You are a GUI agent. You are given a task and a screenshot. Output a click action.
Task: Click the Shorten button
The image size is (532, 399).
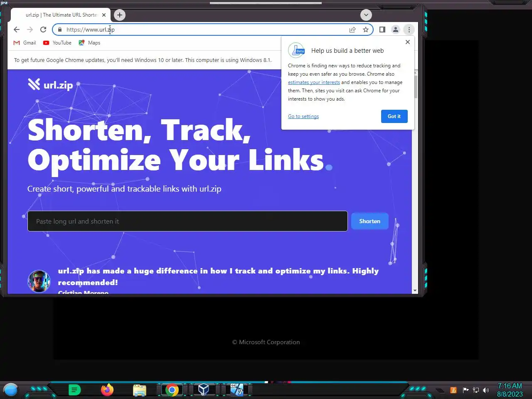coord(369,221)
